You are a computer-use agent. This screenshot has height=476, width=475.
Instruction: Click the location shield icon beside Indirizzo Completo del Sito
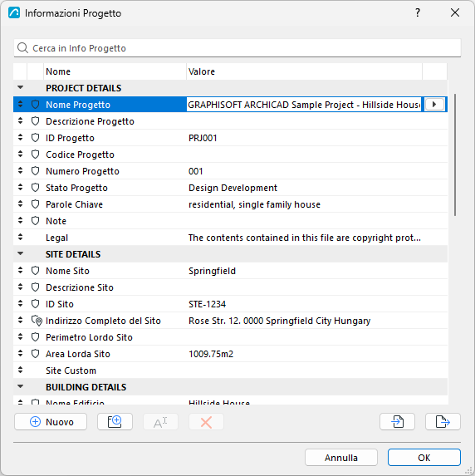click(37, 321)
